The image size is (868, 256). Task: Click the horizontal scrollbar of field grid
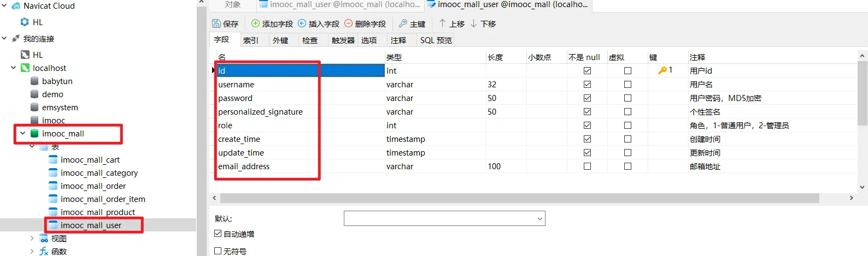tap(519, 198)
